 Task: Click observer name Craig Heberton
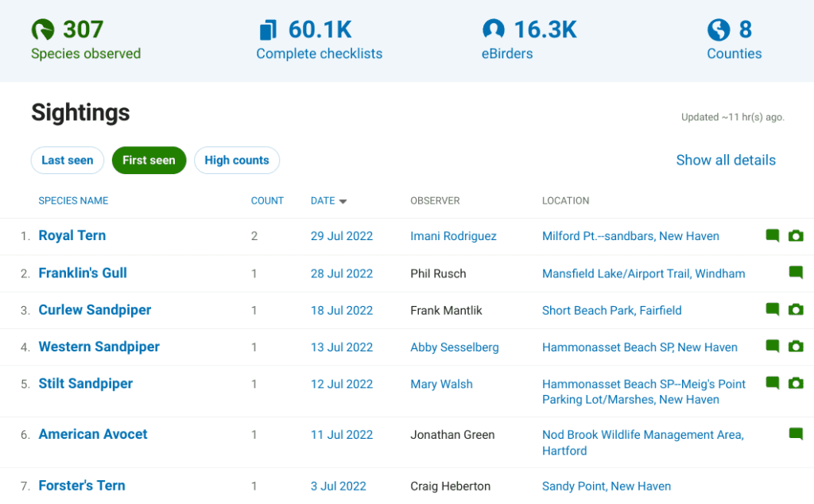coord(450,487)
